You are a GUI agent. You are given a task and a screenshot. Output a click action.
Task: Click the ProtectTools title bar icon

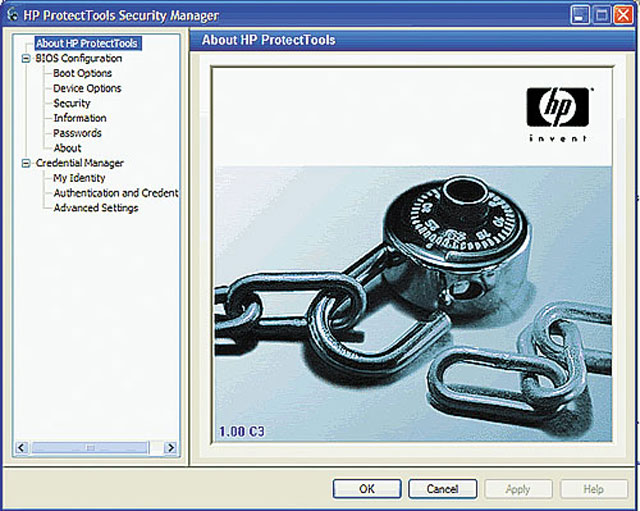[13, 15]
